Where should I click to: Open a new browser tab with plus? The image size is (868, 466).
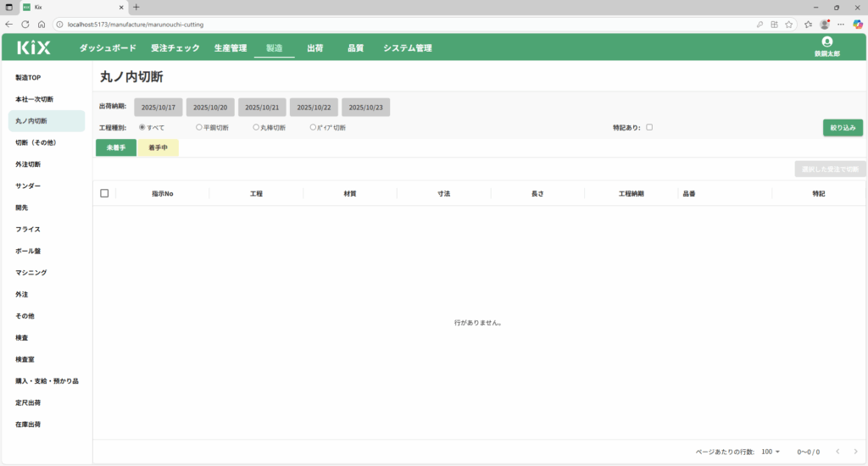(x=136, y=7)
